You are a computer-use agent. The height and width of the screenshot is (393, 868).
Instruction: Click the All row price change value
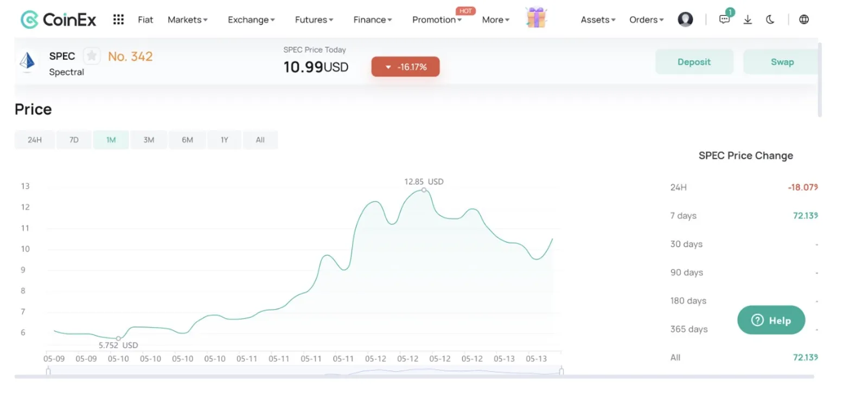(x=806, y=357)
